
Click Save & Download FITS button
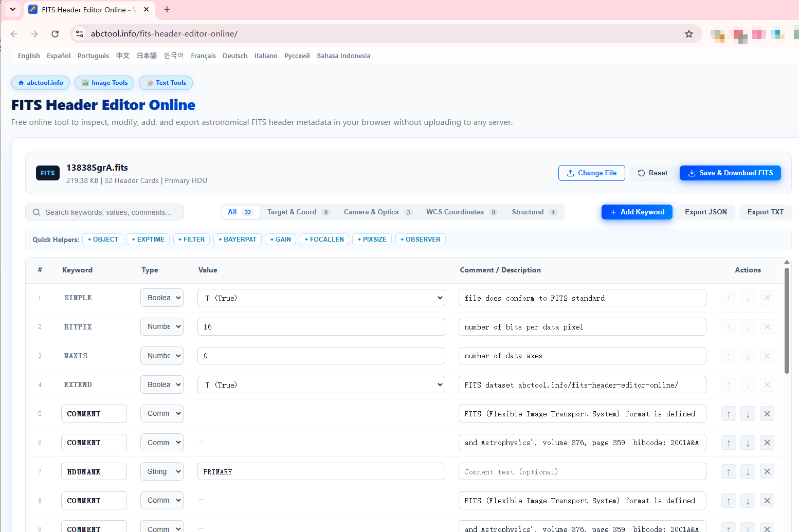coord(730,173)
